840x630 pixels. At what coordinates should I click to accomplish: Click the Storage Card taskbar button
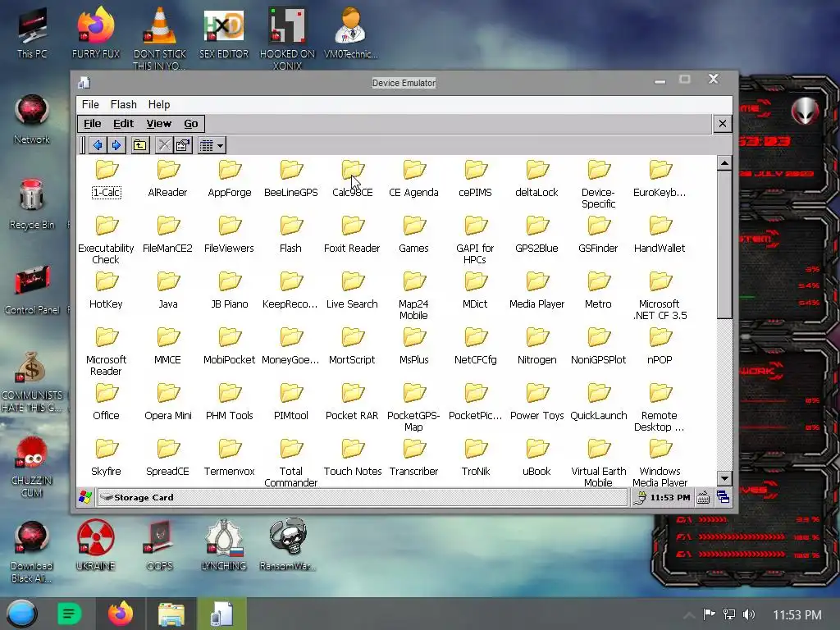(362, 497)
